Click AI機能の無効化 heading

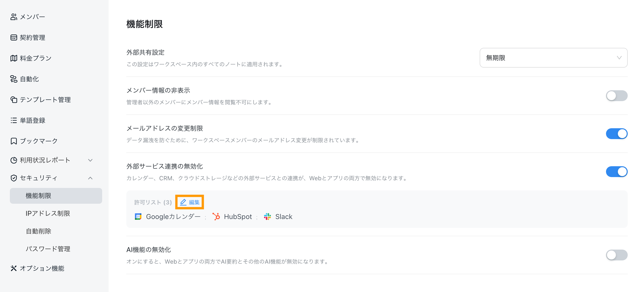tap(149, 250)
